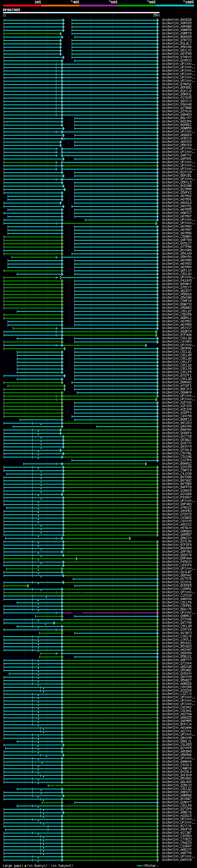Open hit UniRef100_Q6BVL2

click(x=177, y=318)
